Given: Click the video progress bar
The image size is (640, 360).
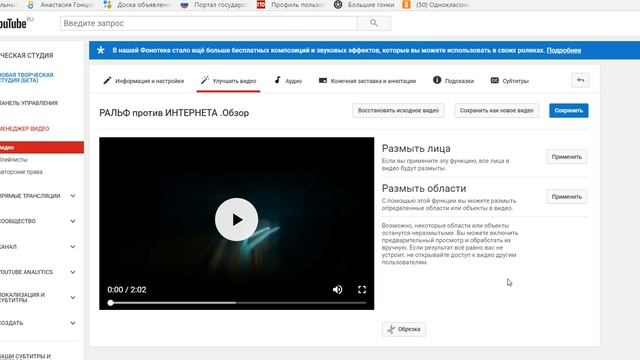Looking at the screenshot, I should click(x=237, y=303).
